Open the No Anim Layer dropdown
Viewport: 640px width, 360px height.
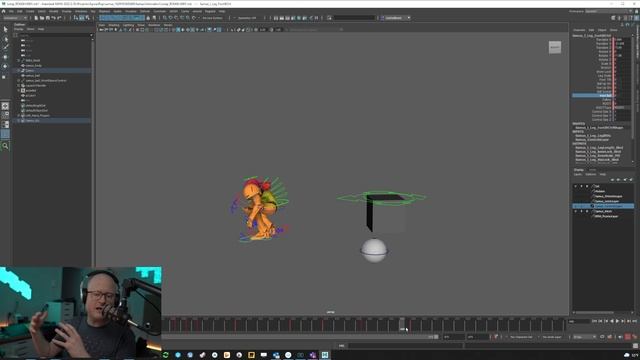pyautogui.click(x=553, y=337)
